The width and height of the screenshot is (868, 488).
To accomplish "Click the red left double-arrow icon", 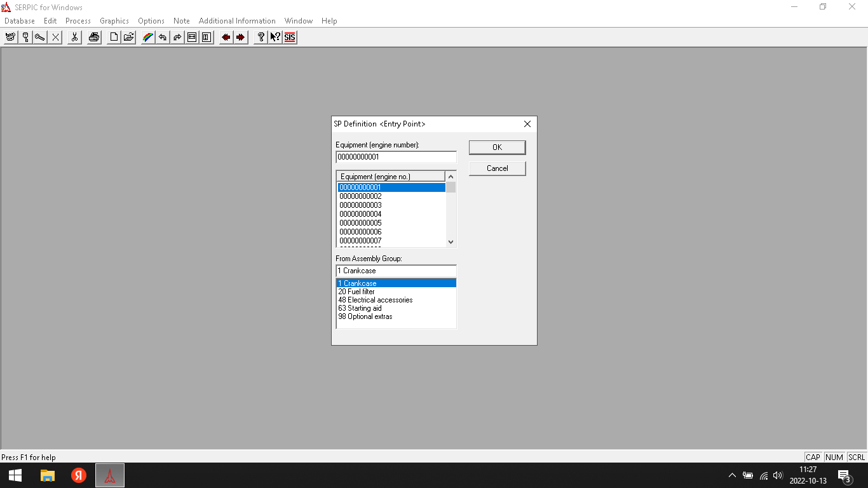I will point(226,37).
